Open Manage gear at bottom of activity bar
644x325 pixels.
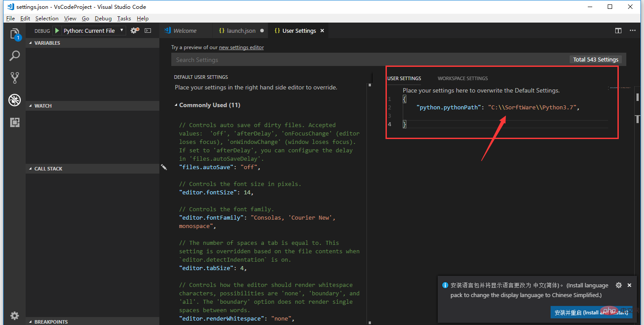15,316
